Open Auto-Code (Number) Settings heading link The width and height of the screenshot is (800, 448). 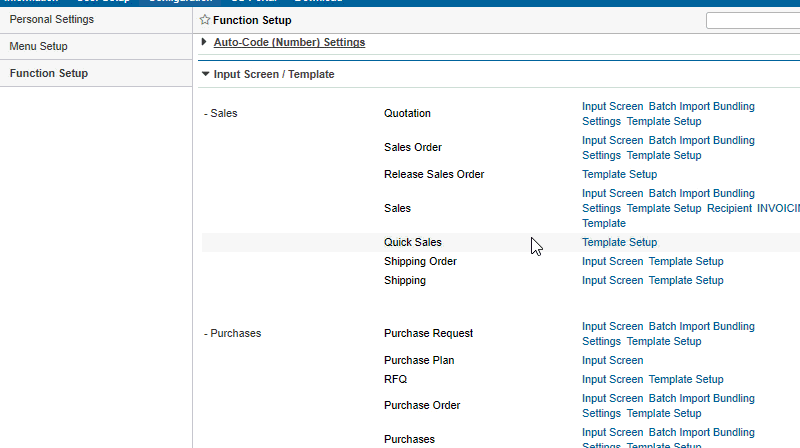[x=289, y=42]
